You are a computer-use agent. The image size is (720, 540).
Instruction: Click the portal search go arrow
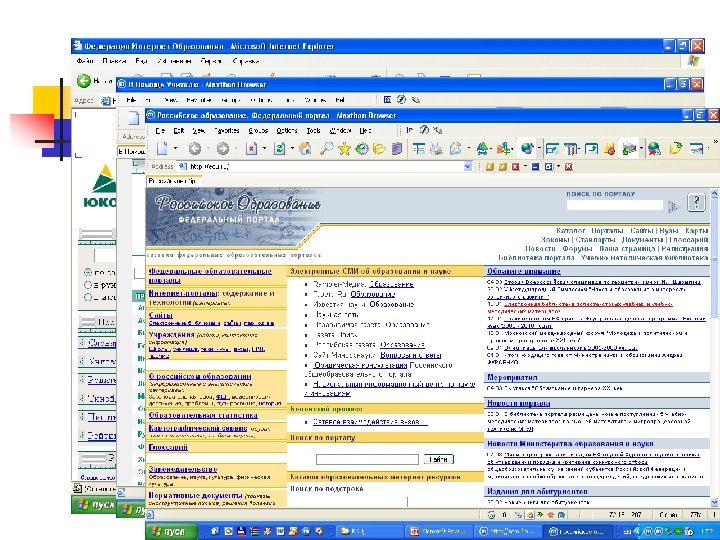point(673,206)
